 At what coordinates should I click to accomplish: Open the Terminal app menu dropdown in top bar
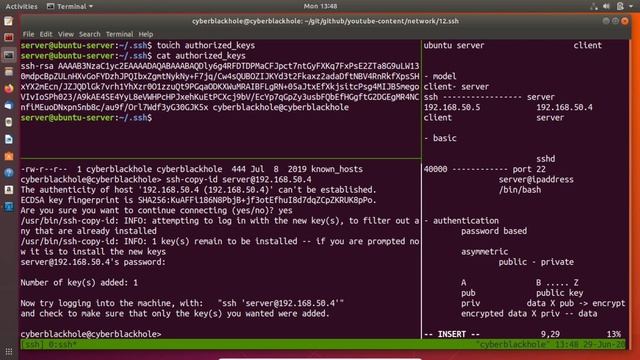[x=70, y=7]
